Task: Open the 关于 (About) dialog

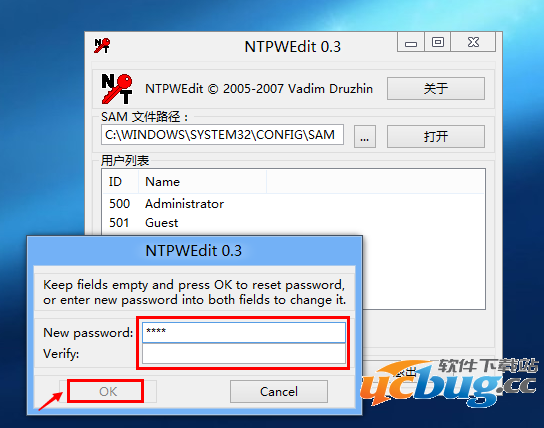Action: coord(436,88)
